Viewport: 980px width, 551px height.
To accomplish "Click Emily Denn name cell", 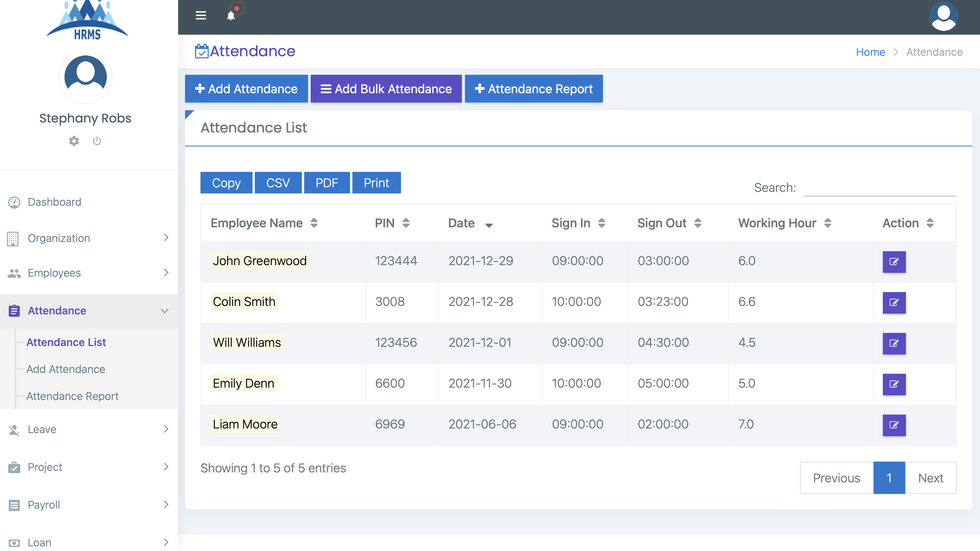I will 244,383.
